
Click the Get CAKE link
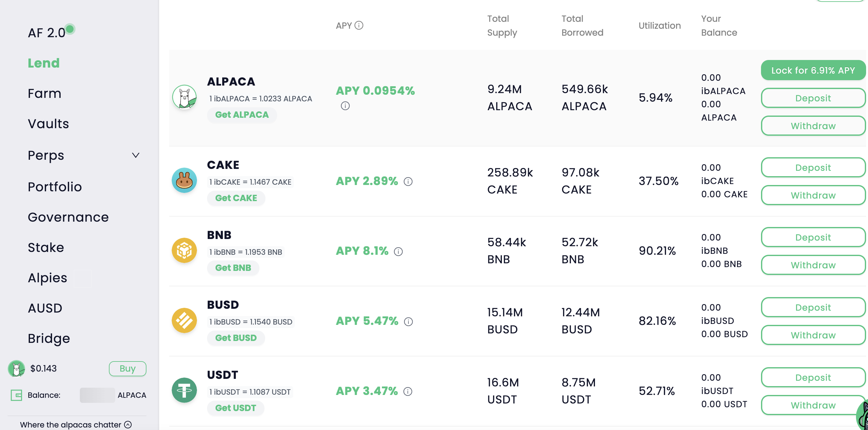pos(236,198)
